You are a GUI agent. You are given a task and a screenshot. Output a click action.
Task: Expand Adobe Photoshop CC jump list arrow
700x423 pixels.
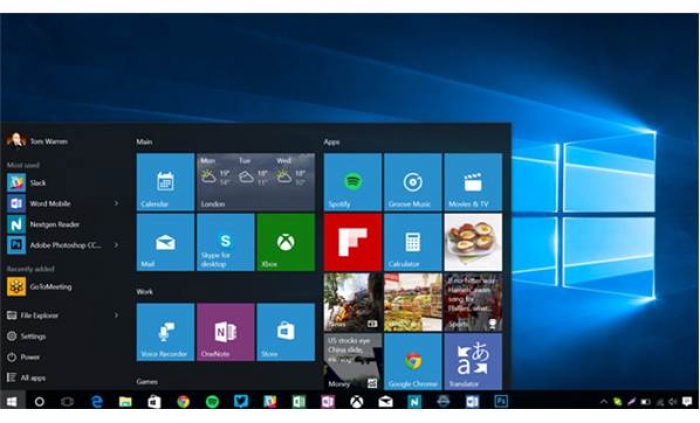coord(116,245)
